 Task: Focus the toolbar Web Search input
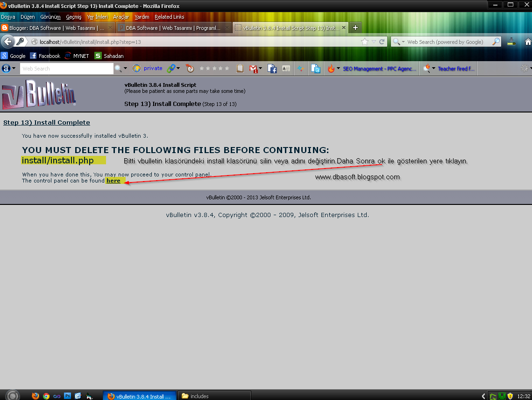66,69
